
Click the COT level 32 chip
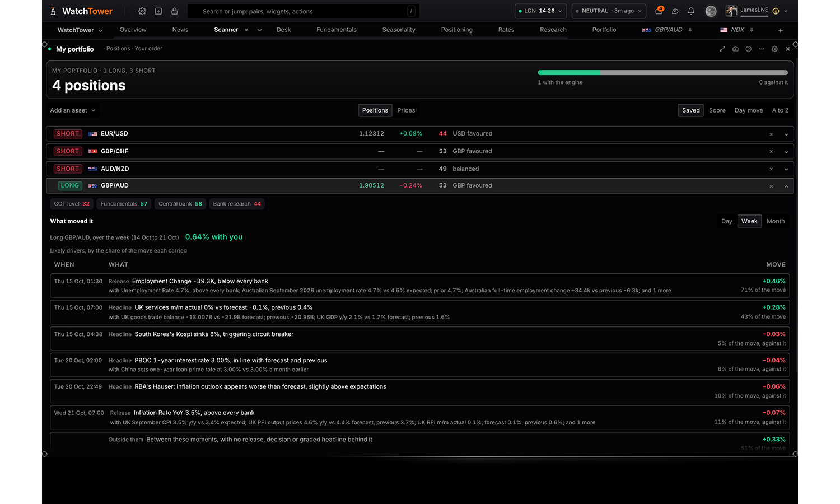click(72, 204)
